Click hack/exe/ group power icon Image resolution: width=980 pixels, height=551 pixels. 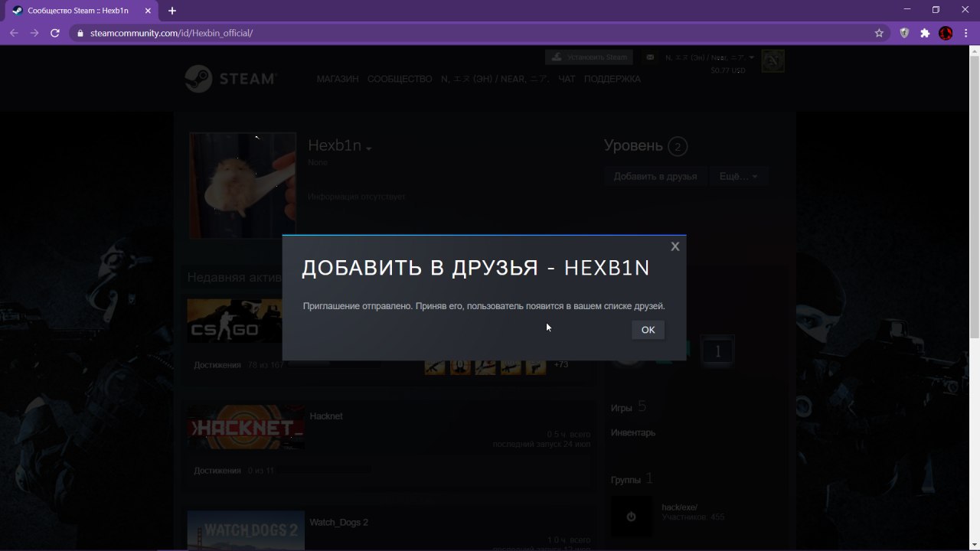click(632, 517)
